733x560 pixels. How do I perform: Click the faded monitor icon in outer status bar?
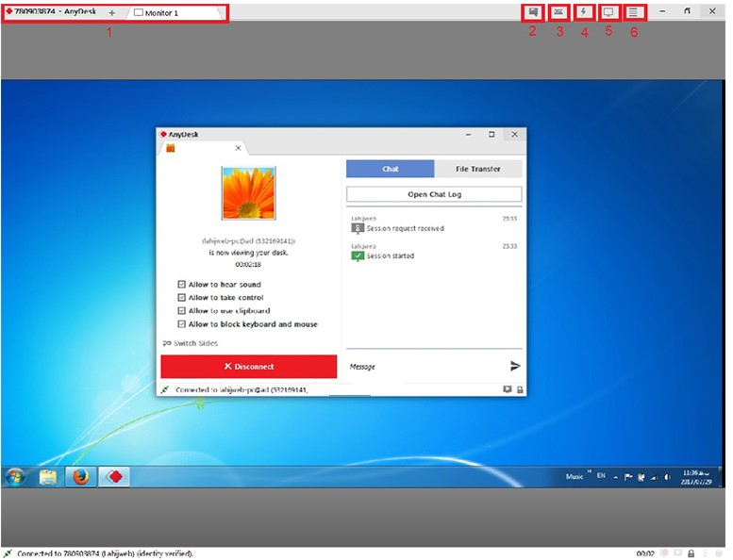678,553
